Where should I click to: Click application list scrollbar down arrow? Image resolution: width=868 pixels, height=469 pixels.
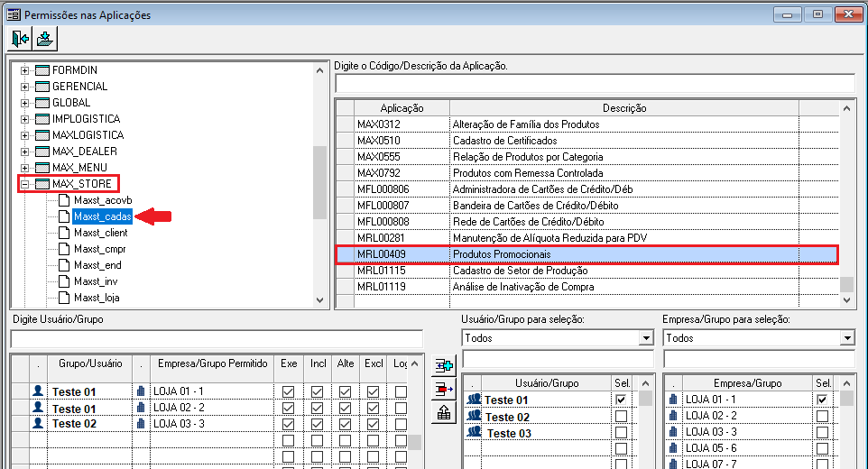coord(846,299)
